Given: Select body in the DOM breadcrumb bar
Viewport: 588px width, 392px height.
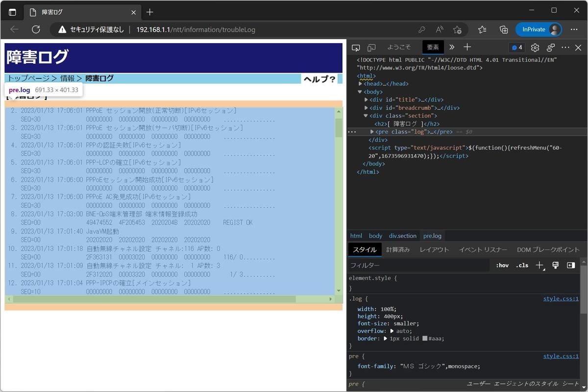Looking at the screenshot, I should 375,236.
